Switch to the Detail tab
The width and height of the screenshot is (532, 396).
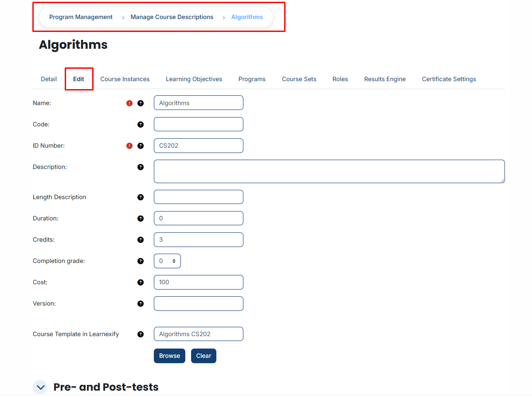tap(49, 79)
